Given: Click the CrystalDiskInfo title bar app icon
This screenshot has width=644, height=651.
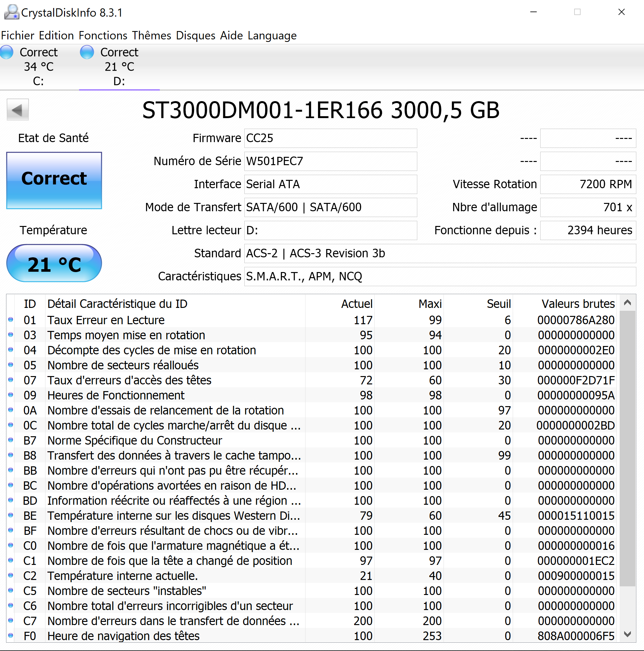Looking at the screenshot, I should pos(11,12).
